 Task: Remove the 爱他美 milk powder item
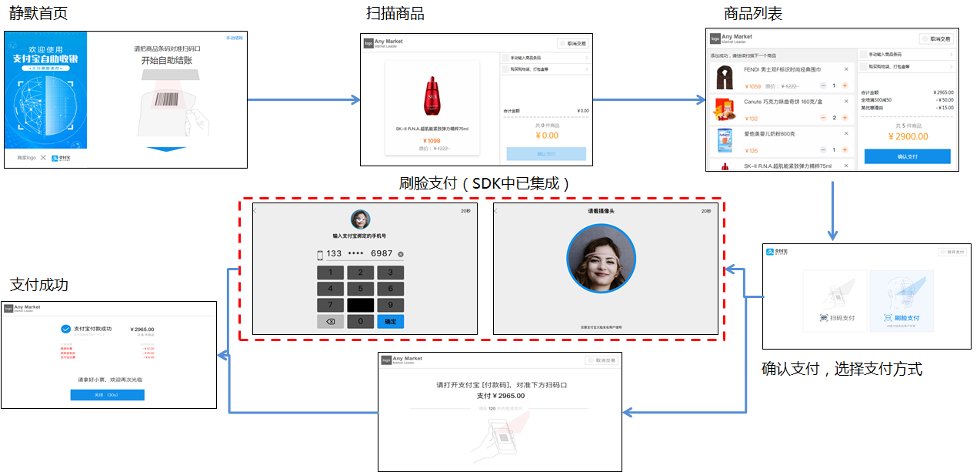(x=845, y=134)
